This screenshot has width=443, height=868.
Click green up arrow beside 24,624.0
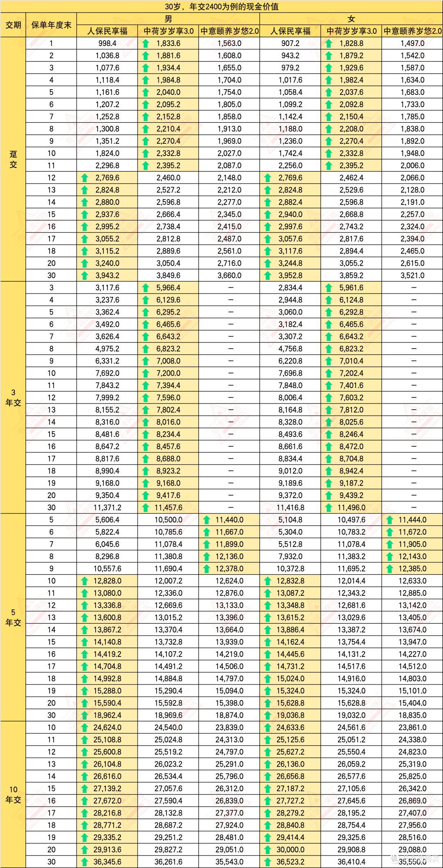84,728
